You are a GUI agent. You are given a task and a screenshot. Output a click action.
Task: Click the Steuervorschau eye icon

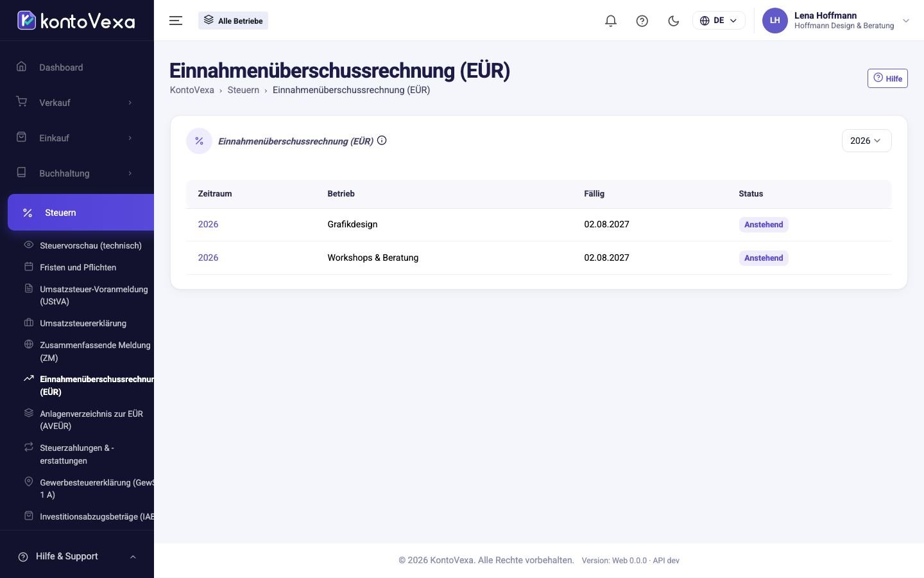point(28,245)
